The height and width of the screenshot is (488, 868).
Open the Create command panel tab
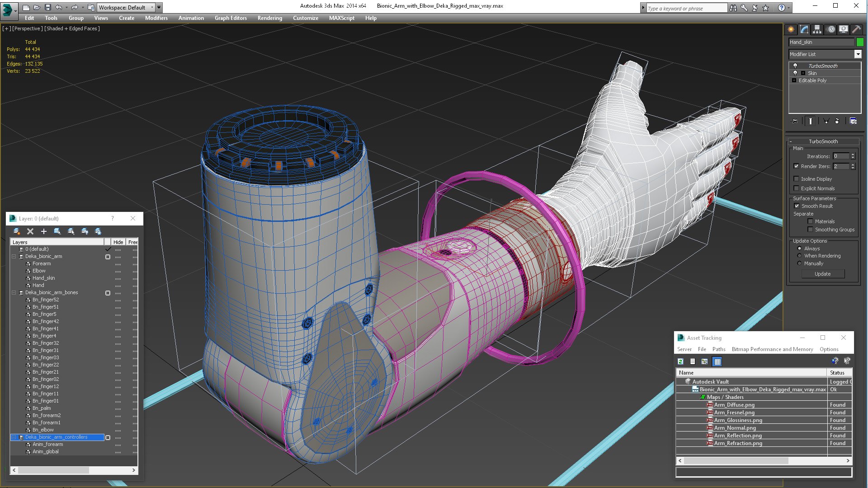(791, 29)
